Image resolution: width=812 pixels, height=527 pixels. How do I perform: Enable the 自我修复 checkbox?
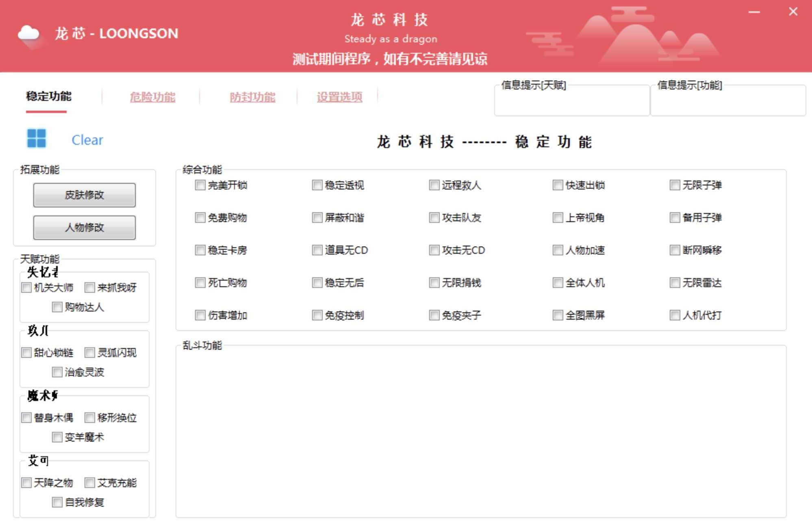[57, 502]
